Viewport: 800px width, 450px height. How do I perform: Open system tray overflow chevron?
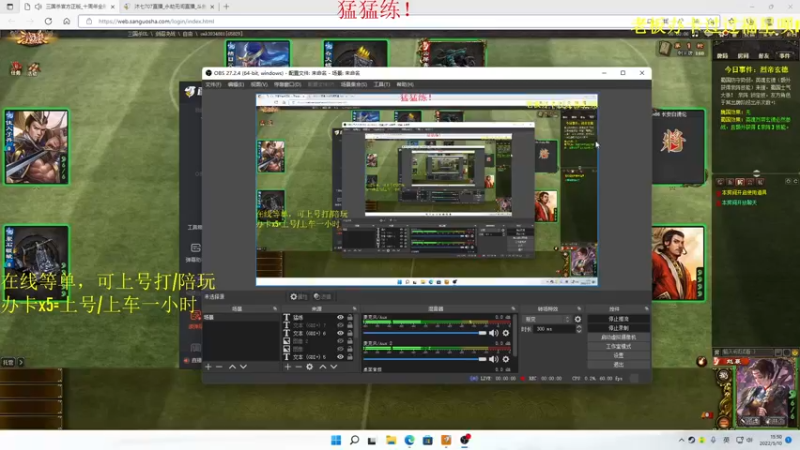click(682, 440)
